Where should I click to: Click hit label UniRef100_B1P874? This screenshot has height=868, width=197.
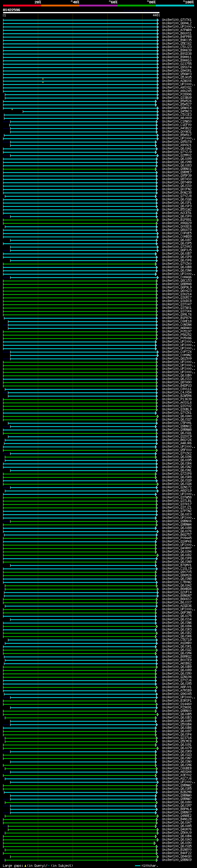point(176,318)
